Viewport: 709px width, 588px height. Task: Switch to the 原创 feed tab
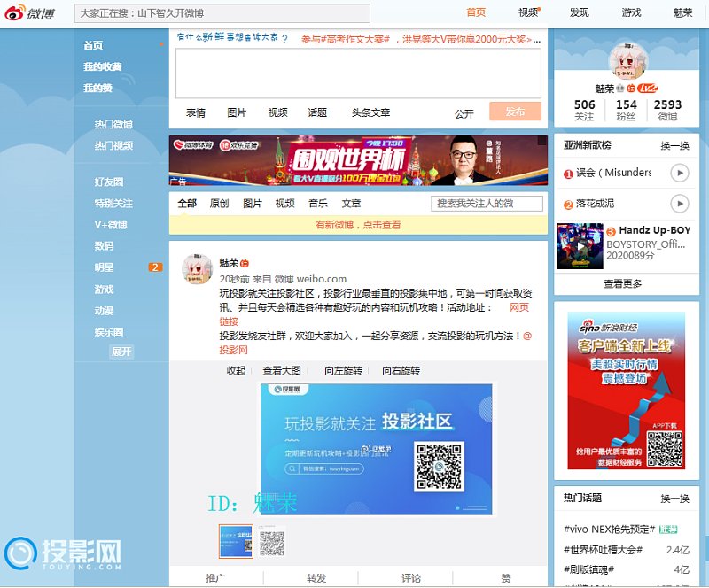[x=219, y=204]
